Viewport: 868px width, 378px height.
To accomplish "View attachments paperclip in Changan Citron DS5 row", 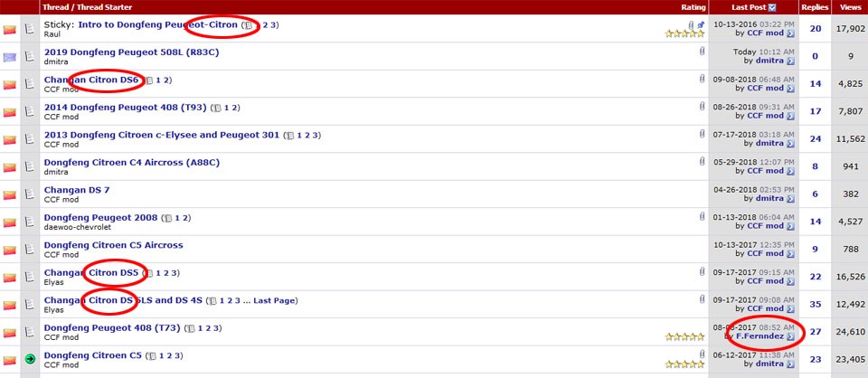I will [x=702, y=271].
